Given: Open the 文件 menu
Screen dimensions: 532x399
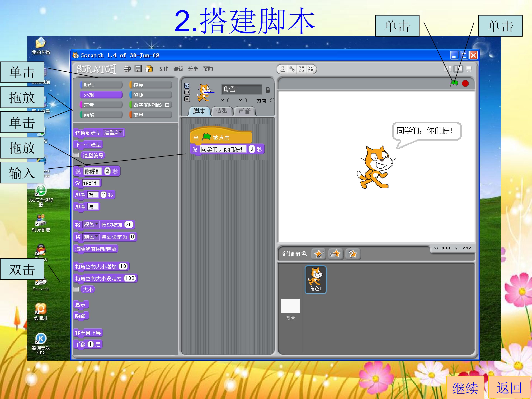Looking at the screenshot, I should coord(163,69).
